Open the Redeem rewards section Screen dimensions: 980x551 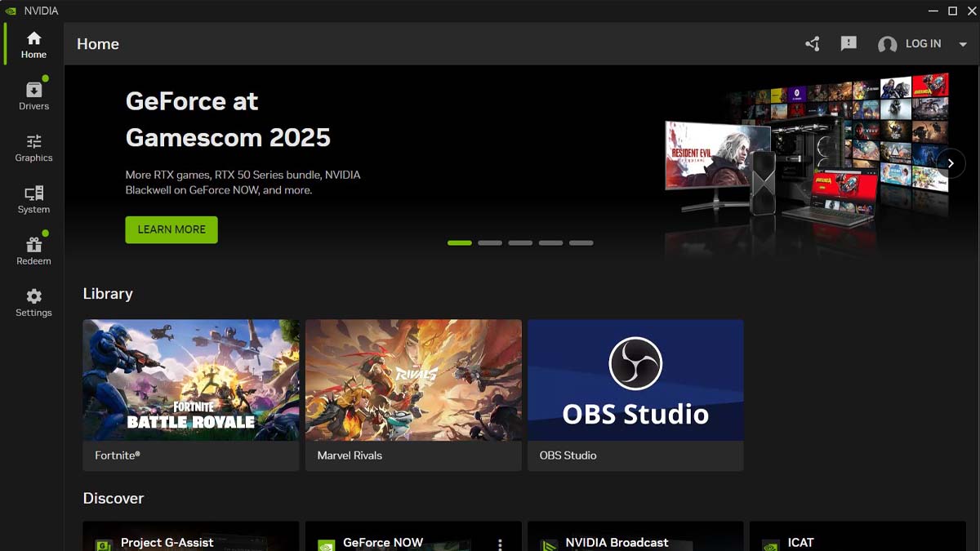(x=33, y=251)
